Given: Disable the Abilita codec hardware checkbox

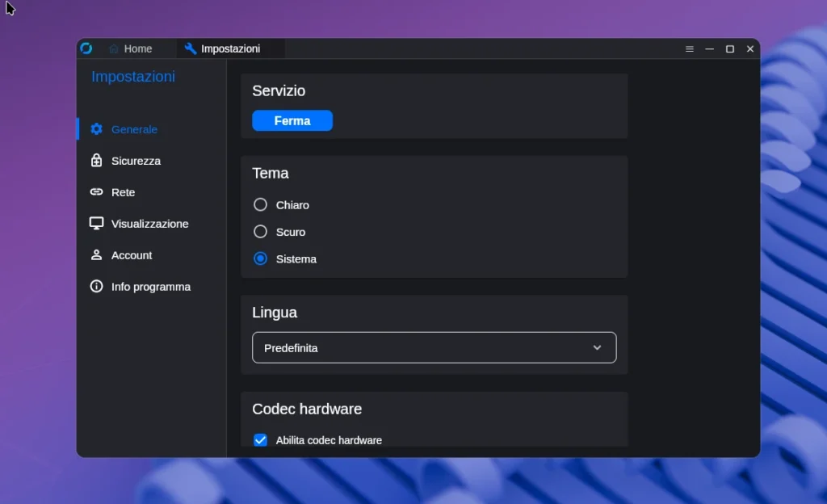Looking at the screenshot, I should point(260,439).
